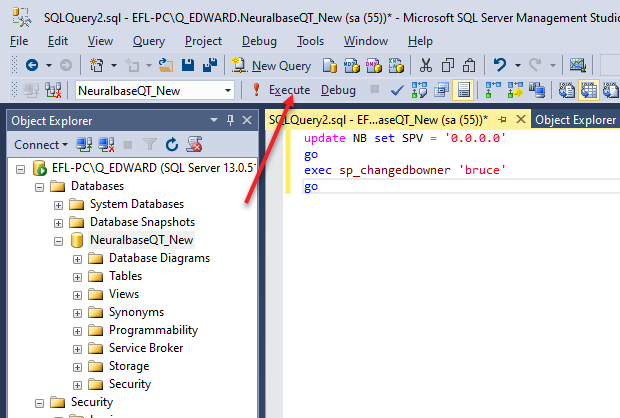Expand the Tables folder

coord(78,277)
